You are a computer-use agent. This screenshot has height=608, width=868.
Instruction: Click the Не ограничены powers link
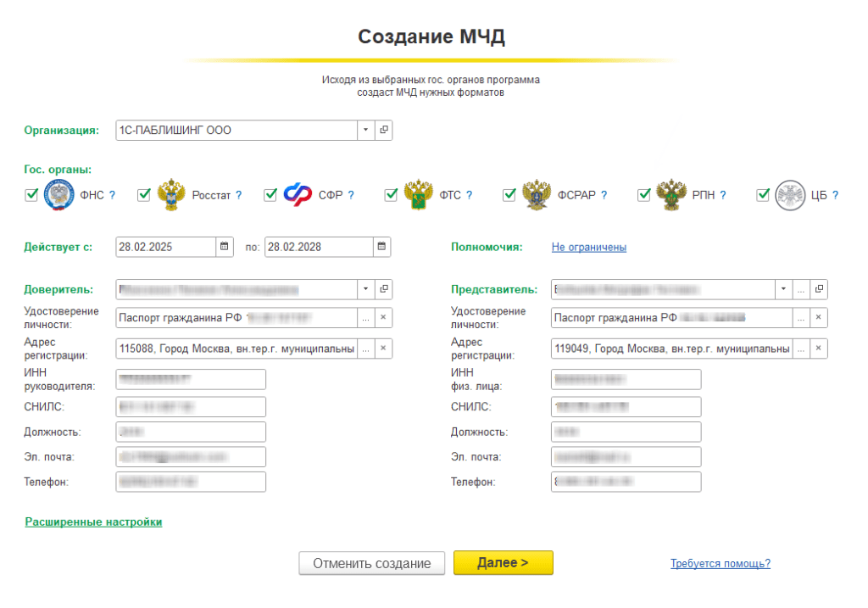588,248
